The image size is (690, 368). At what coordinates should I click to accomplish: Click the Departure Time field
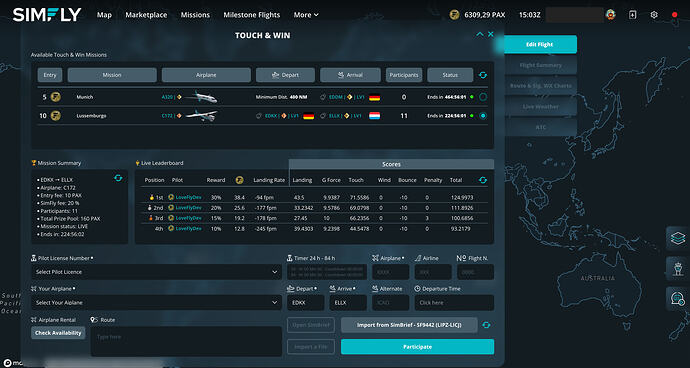454,303
